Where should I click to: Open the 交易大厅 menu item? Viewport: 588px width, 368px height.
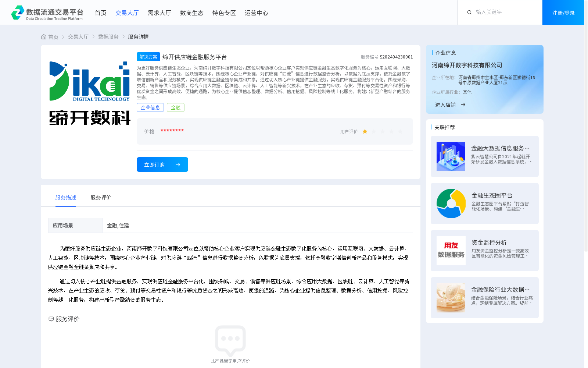pos(127,13)
